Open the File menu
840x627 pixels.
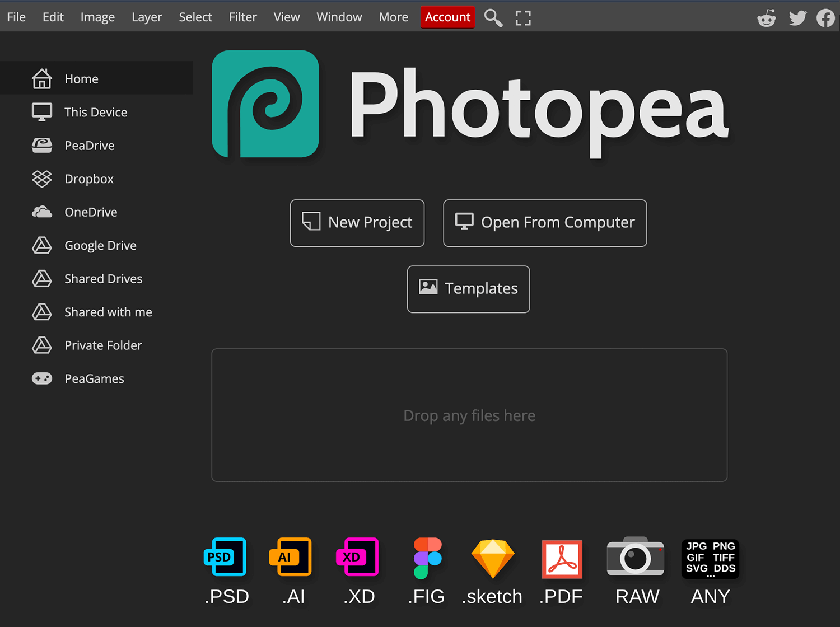16,17
